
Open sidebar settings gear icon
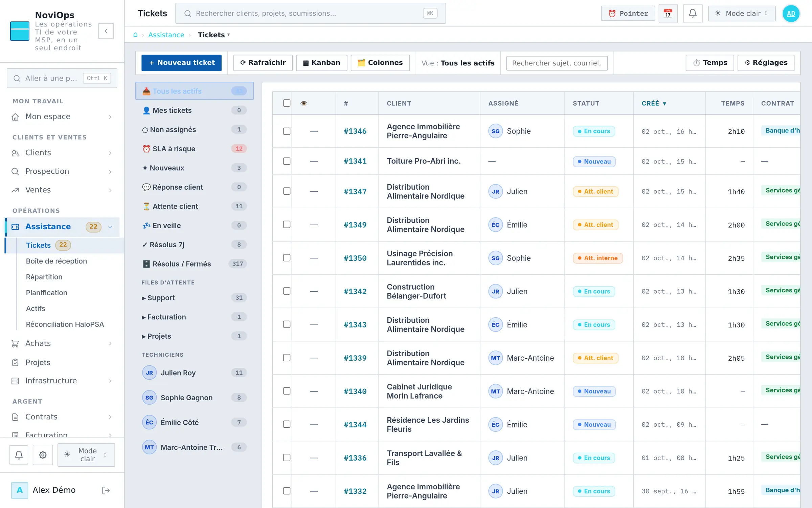coord(43,455)
